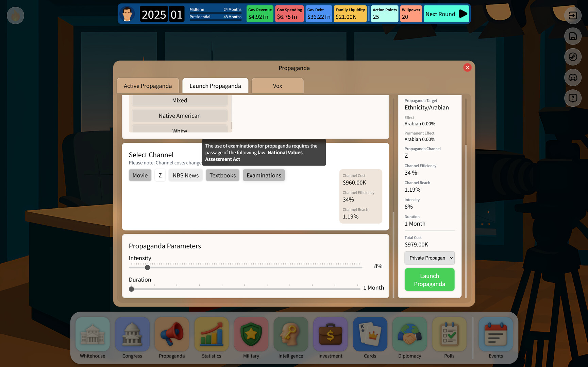Click the round emblem in top-left corner
Image resolution: width=588 pixels, height=367 pixels.
[15, 15]
